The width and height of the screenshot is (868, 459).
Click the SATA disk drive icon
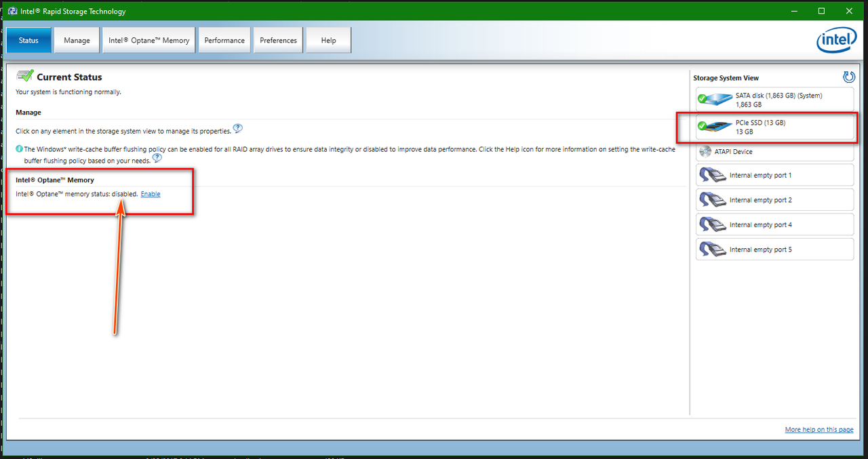tap(715, 100)
